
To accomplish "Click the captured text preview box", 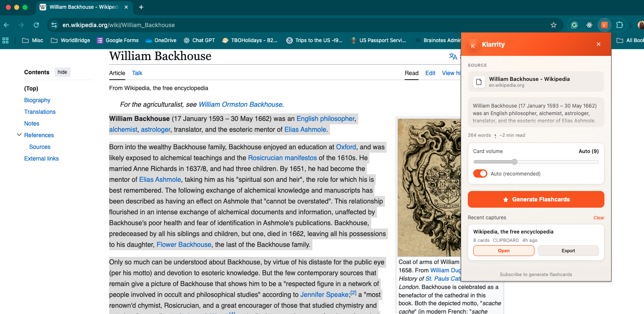I will (x=536, y=113).
